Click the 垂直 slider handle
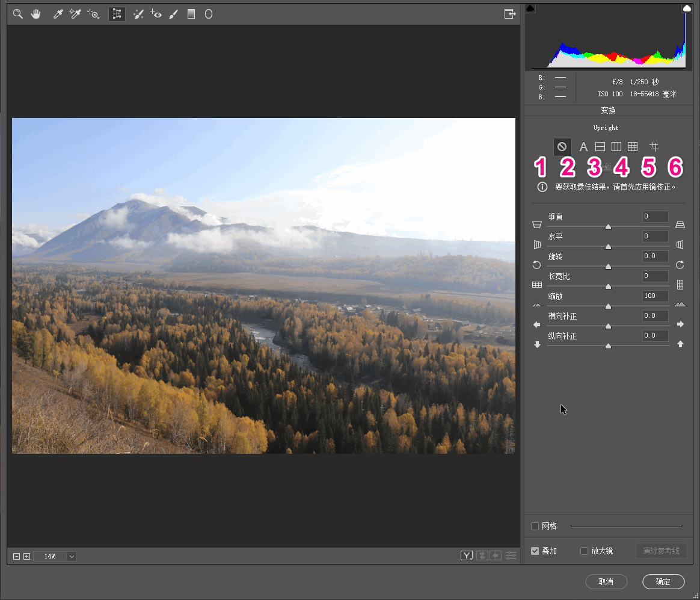 (x=608, y=227)
